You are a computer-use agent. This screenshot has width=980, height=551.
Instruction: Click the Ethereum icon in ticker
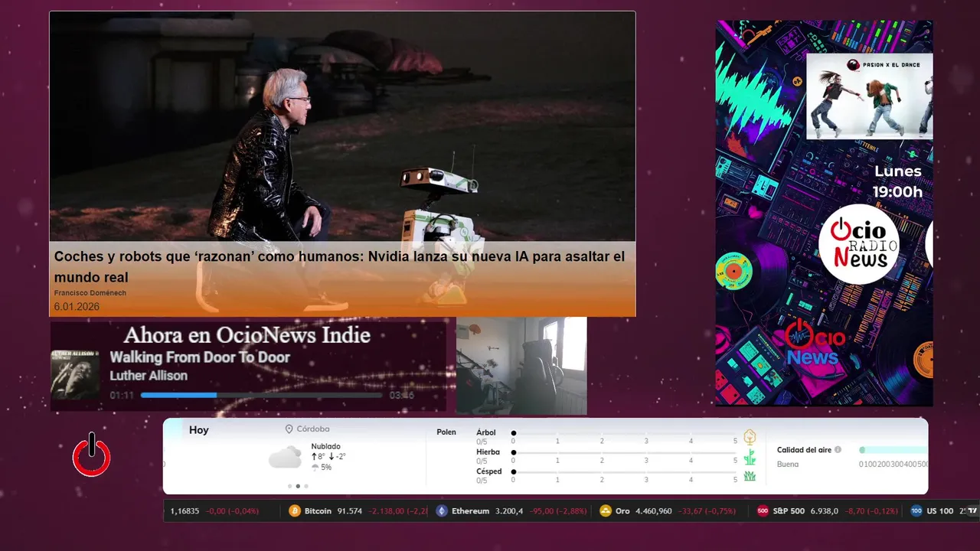tap(442, 511)
